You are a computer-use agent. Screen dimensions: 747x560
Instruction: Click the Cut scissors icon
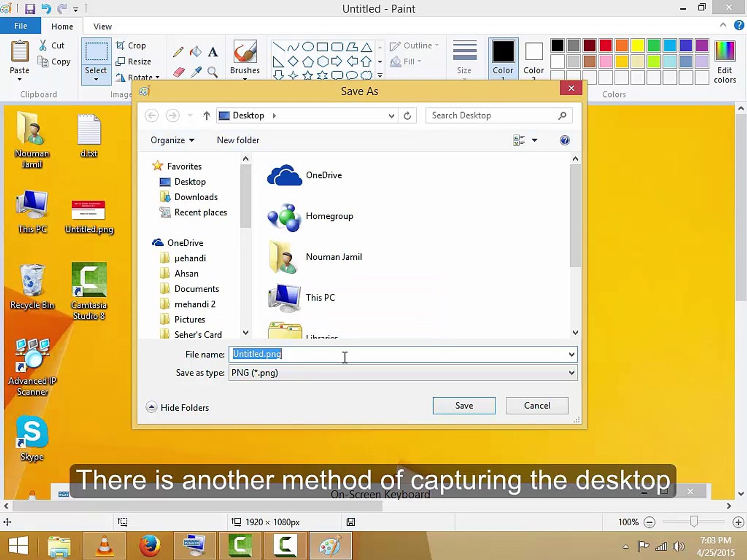pos(44,46)
